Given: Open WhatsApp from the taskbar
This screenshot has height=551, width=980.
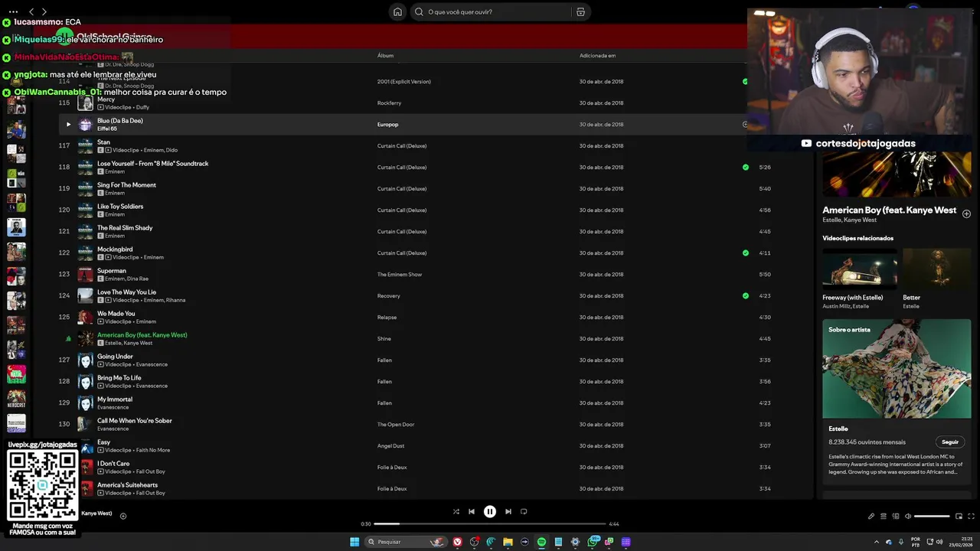Looking at the screenshot, I should coord(593,542).
